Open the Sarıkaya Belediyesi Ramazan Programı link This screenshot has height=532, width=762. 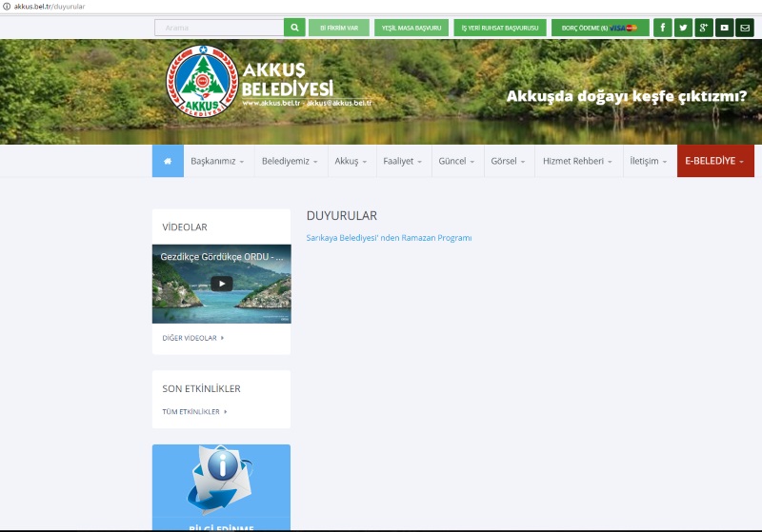point(389,238)
